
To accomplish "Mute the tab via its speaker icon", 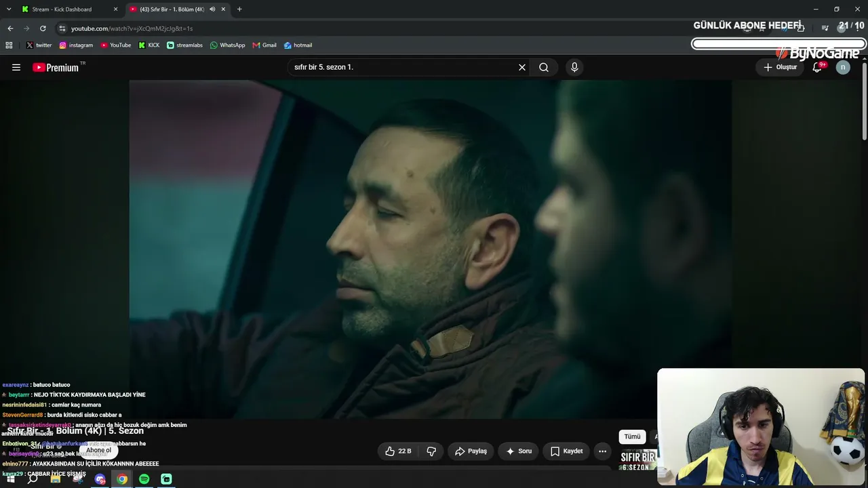I will pos(212,9).
